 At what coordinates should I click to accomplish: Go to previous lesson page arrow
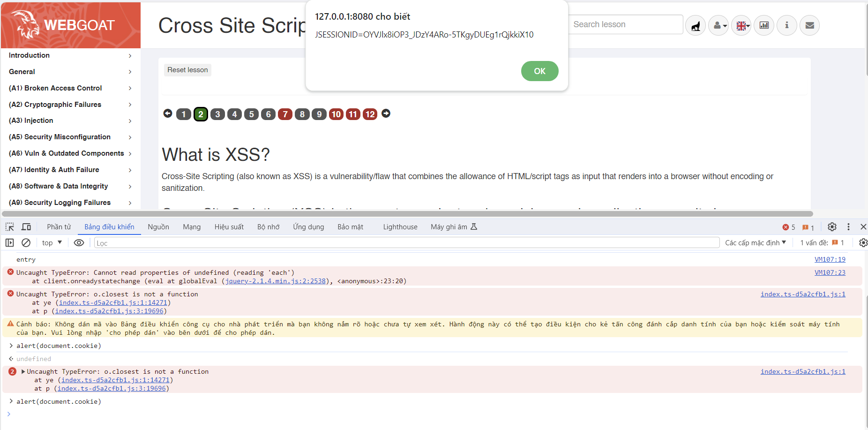(x=168, y=113)
